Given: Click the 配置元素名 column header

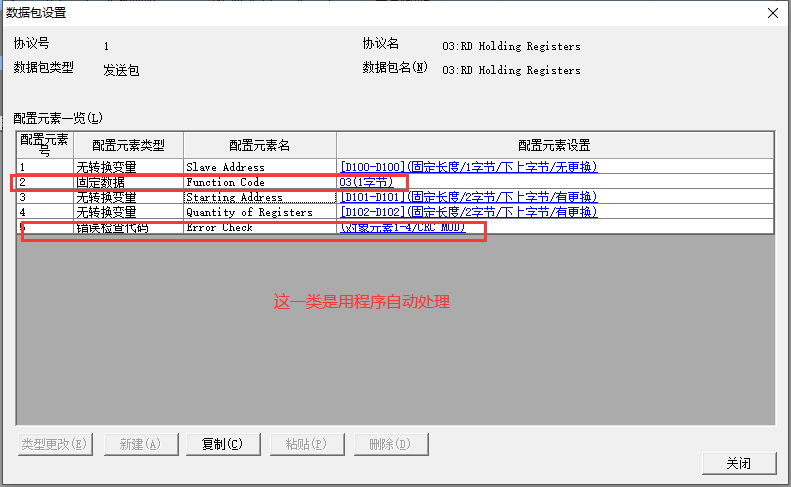Looking at the screenshot, I should (x=259, y=146).
